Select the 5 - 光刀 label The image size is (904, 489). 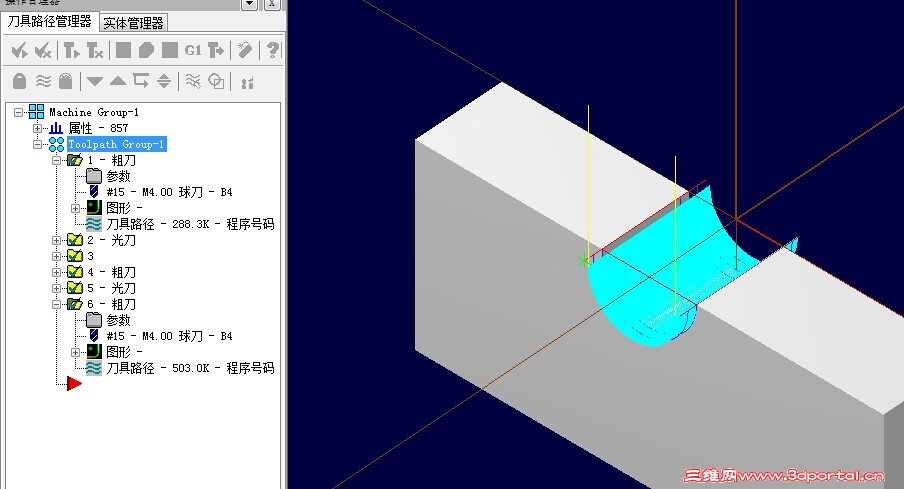(111, 288)
